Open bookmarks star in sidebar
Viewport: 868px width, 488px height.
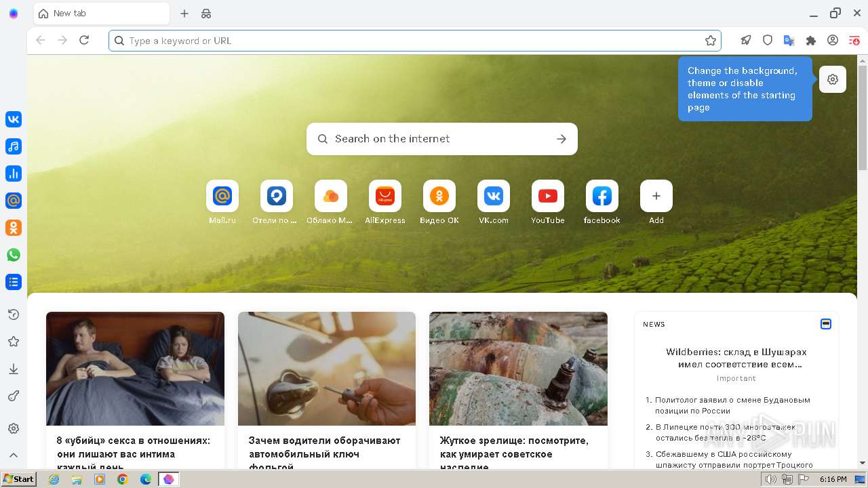[14, 342]
